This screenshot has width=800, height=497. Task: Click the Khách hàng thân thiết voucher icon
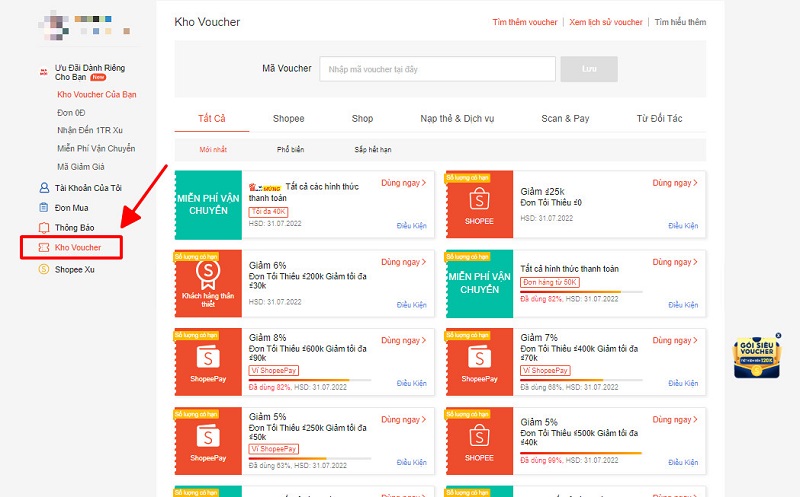pyautogui.click(x=208, y=282)
